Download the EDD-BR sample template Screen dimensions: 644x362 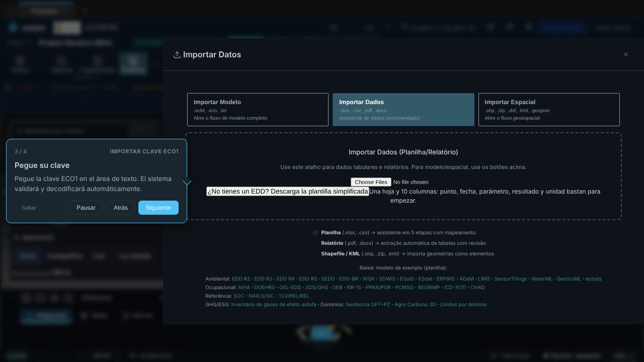(349, 279)
